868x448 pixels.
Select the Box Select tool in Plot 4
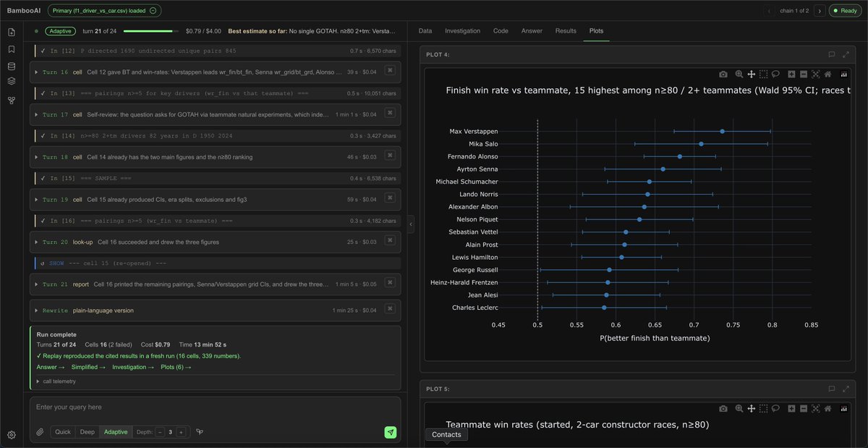coord(763,74)
